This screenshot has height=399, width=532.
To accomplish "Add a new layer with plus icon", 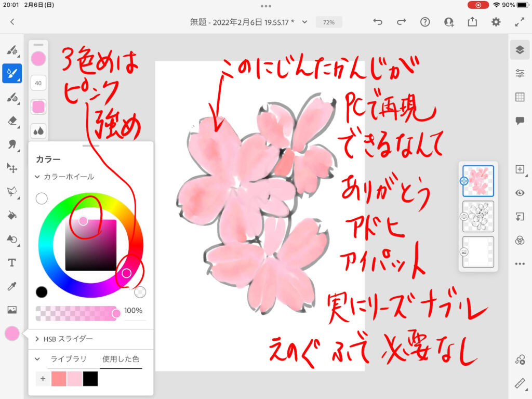I will click(x=520, y=169).
